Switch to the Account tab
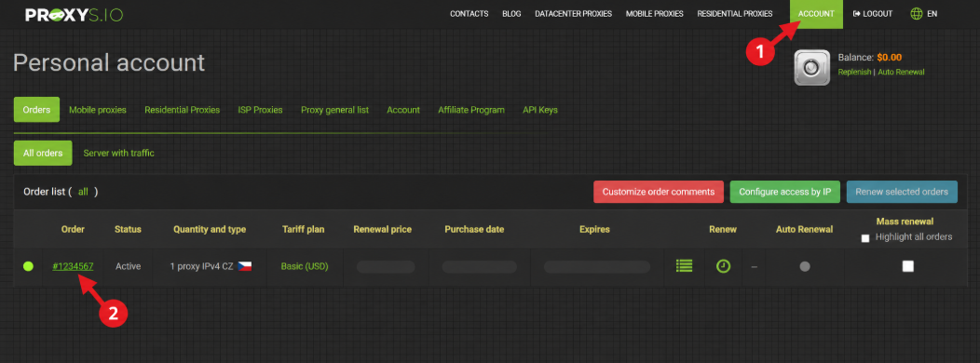 [x=403, y=109]
